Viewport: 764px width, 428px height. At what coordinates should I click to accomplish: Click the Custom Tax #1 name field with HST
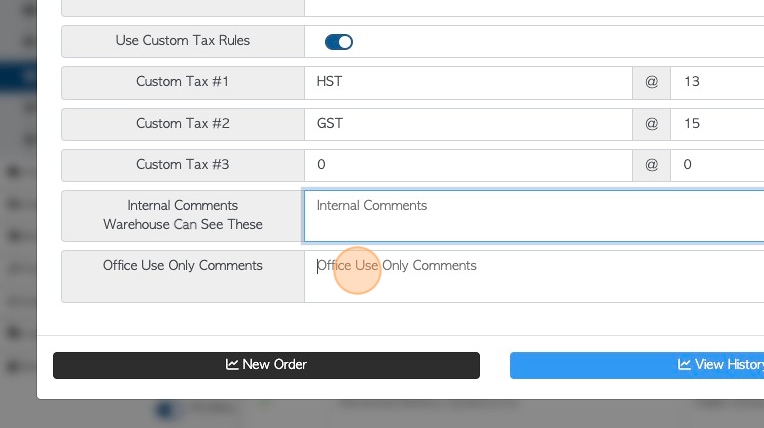pos(468,83)
